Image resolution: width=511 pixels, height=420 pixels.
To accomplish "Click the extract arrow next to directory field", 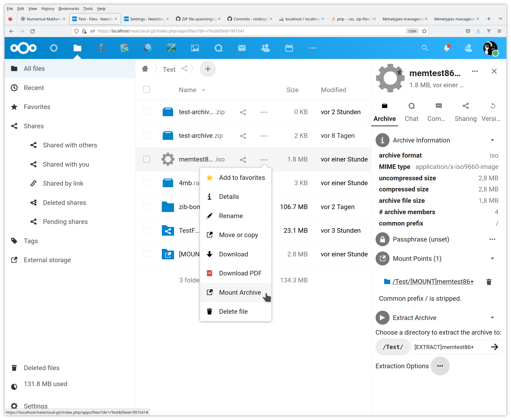I will [x=494, y=347].
